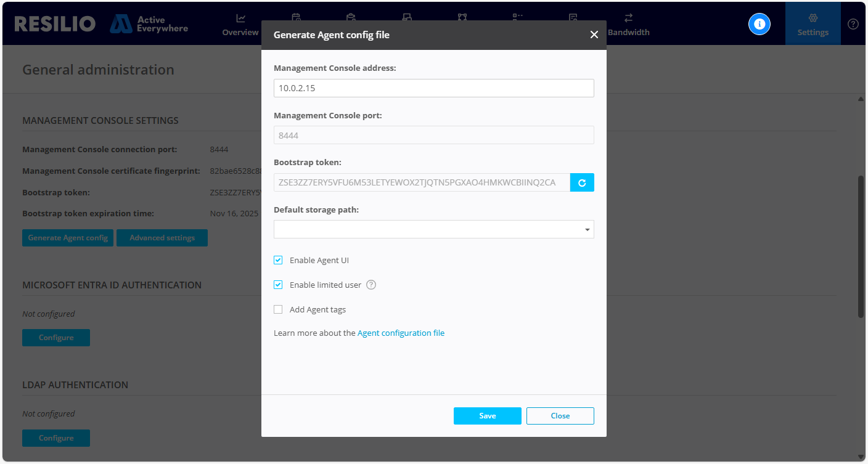Open the Agent configuration file link
The width and height of the screenshot is (868, 464).
pyautogui.click(x=401, y=333)
